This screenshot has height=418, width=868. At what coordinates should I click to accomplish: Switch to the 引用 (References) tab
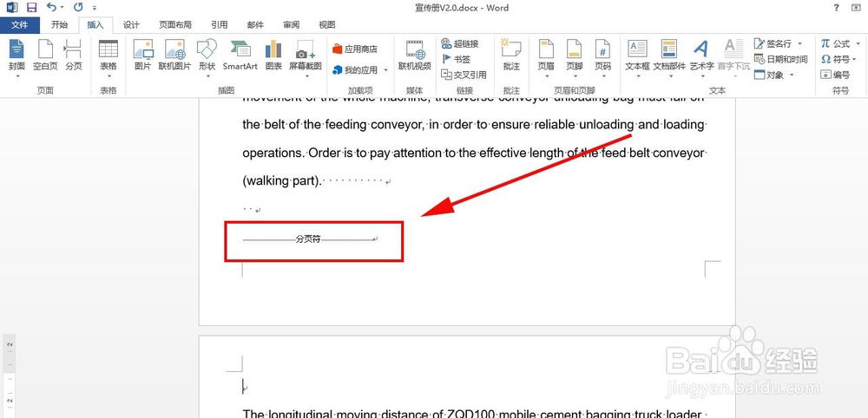coord(220,25)
